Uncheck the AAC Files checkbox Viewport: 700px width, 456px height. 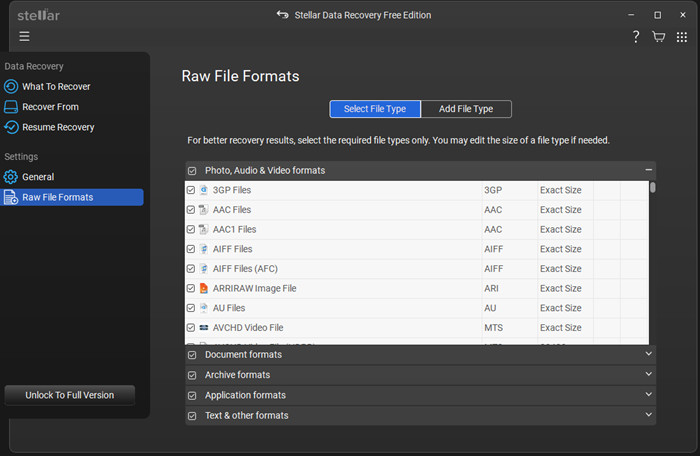(x=191, y=209)
